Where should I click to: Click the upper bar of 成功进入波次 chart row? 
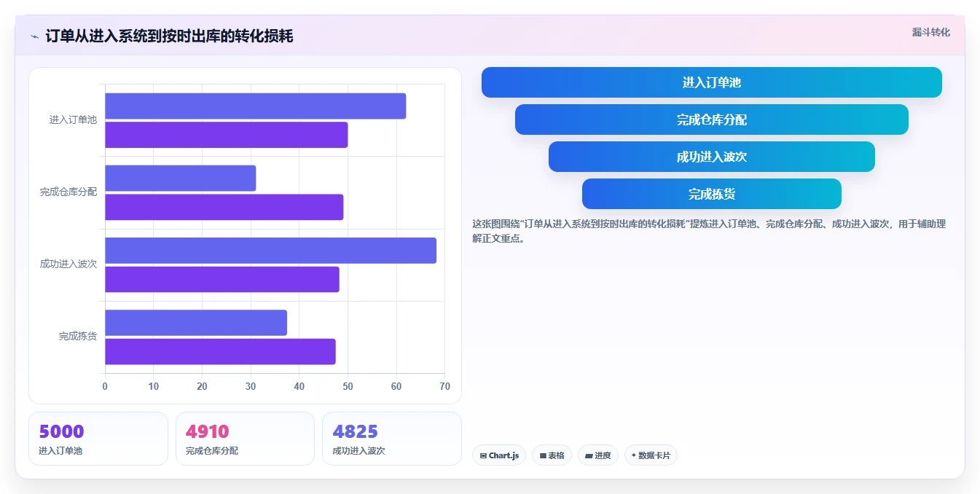(x=270, y=251)
